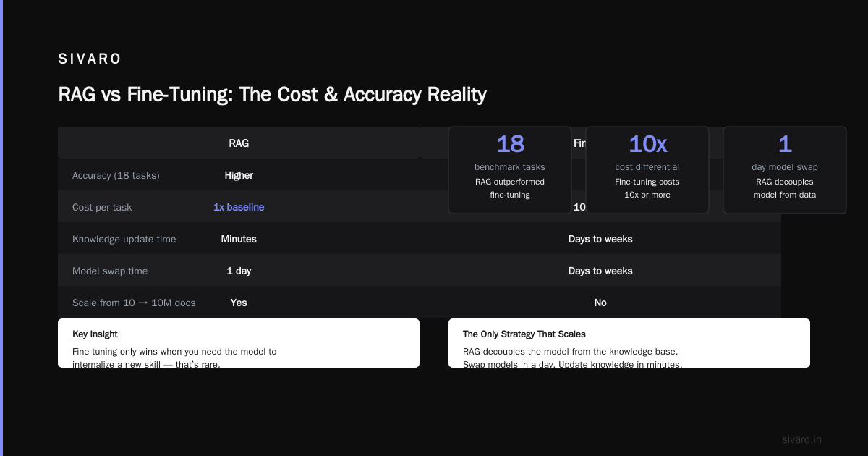The image size is (868, 456).
Task: Click 'Days to weeks' in Knowledge update row
Action: pyautogui.click(x=600, y=239)
